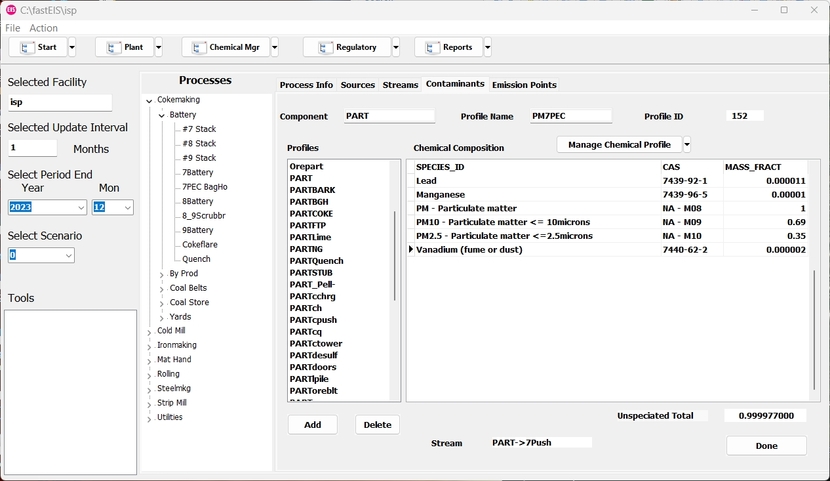Screen dimensions: 830x481
Task: Expand the Ironmaking process node
Action: [x=149, y=346]
